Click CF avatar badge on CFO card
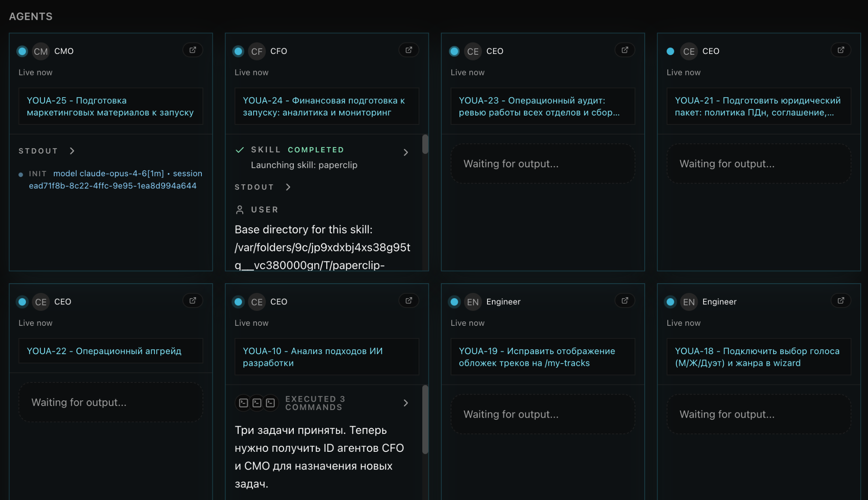The width and height of the screenshot is (868, 500). [257, 51]
